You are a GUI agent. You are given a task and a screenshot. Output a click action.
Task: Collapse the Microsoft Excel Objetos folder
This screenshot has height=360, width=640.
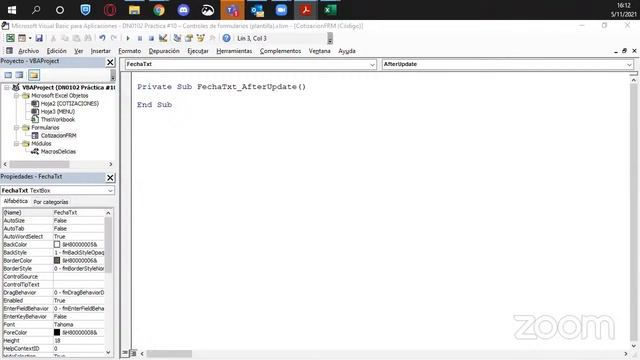(x=16, y=96)
